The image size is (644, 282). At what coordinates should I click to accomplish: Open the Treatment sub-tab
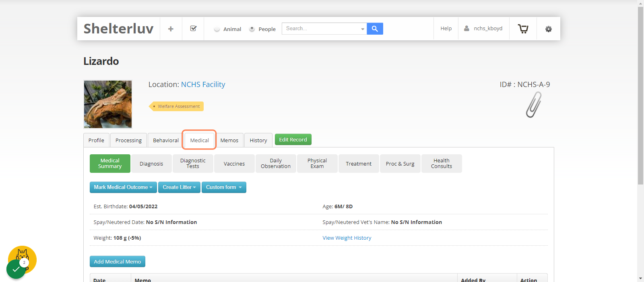pyautogui.click(x=359, y=164)
